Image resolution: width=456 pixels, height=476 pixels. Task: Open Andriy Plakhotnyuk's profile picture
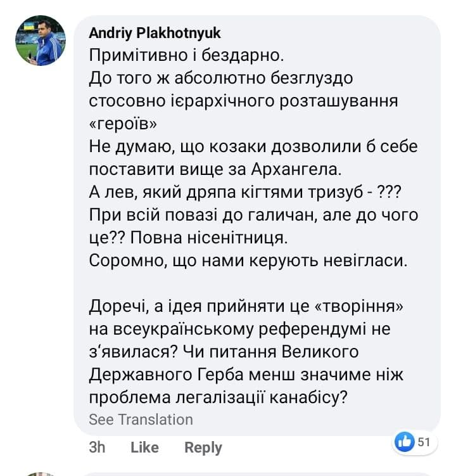(x=41, y=41)
